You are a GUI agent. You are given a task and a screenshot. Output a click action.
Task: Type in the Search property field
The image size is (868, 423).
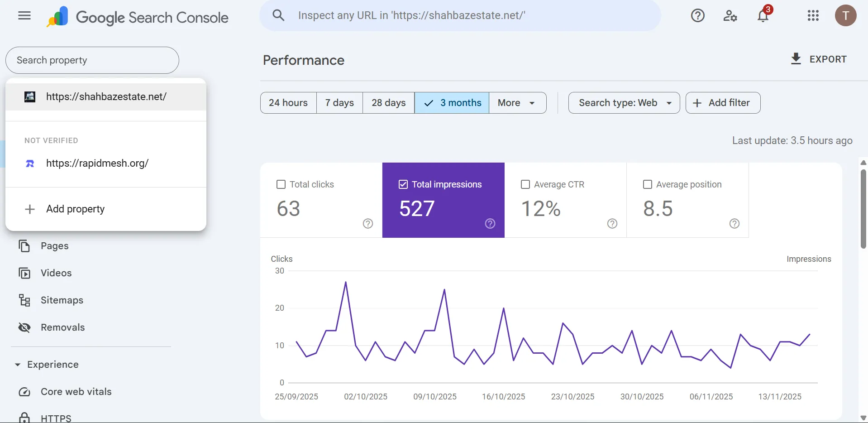pos(92,60)
